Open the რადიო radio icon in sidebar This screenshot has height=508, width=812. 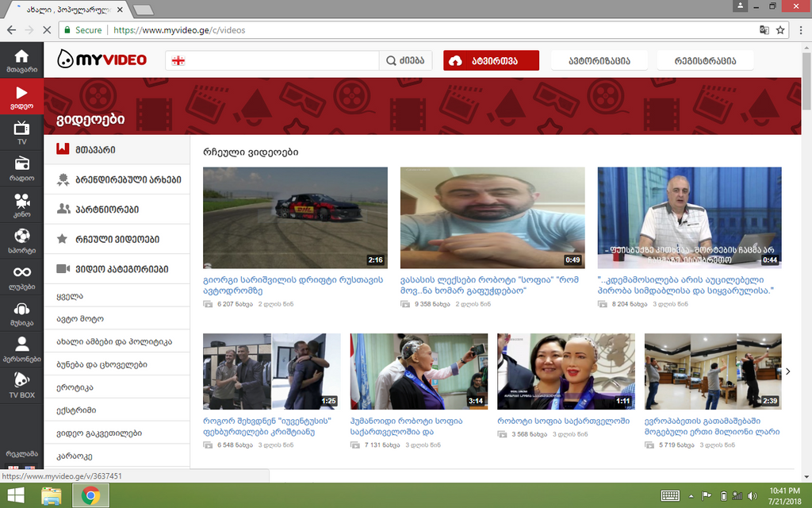(x=21, y=164)
